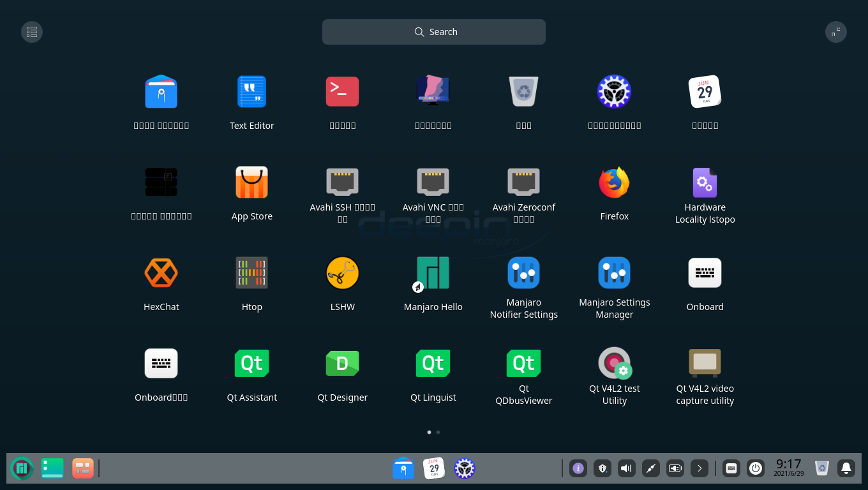Open Qt QDbusViewer
This screenshot has height=490, width=868.
coord(523,364)
